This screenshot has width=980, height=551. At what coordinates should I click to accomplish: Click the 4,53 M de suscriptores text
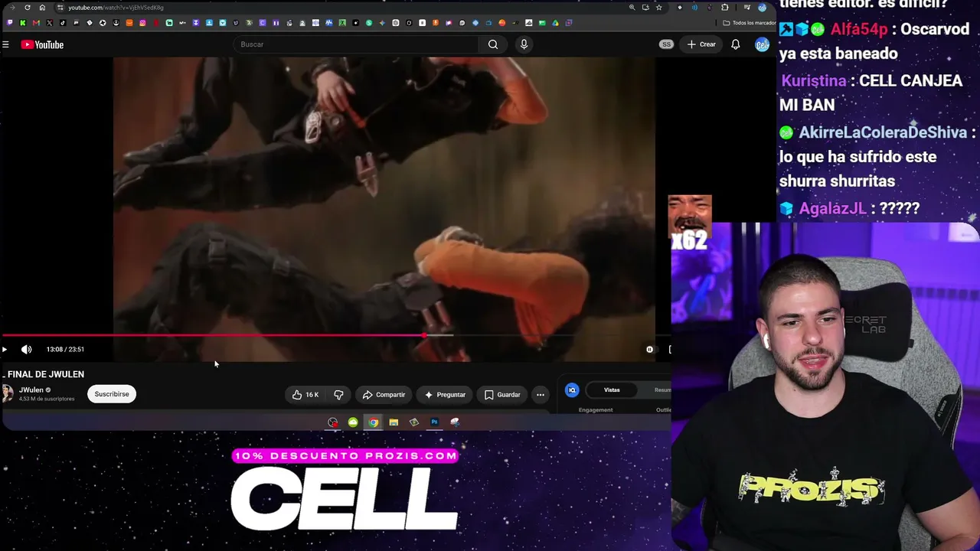tap(47, 399)
